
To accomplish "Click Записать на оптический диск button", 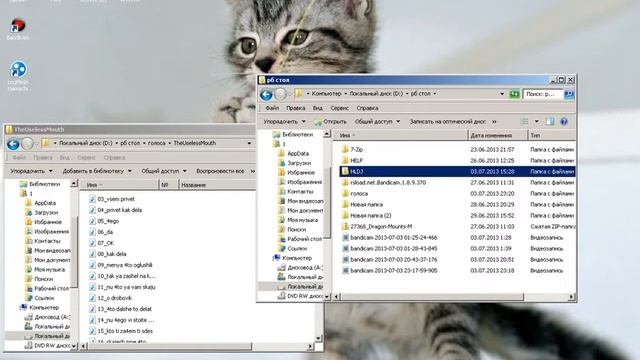I will (x=447, y=122).
